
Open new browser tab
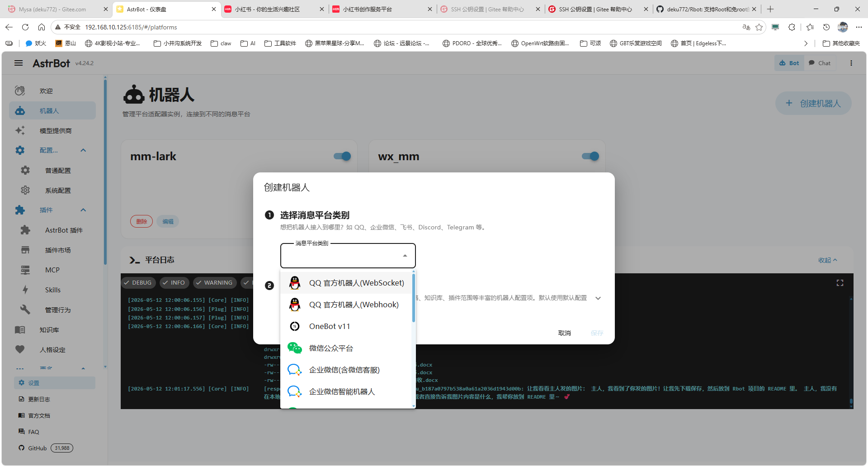(770, 9)
